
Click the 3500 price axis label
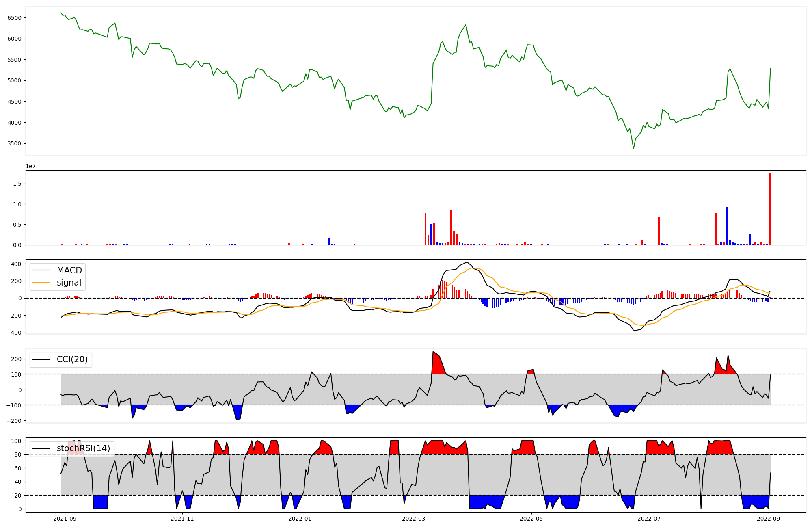tap(14, 143)
